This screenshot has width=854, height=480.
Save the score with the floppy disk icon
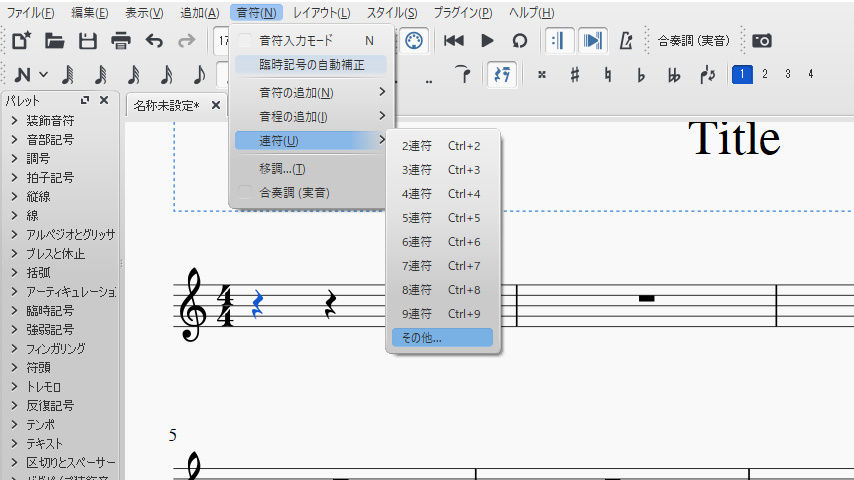click(88, 41)
